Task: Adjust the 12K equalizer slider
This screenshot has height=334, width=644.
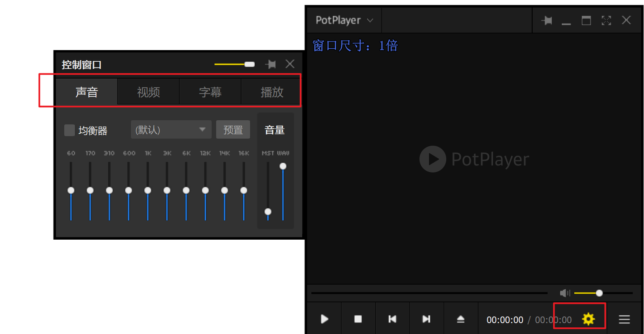Action: [205, 191]
